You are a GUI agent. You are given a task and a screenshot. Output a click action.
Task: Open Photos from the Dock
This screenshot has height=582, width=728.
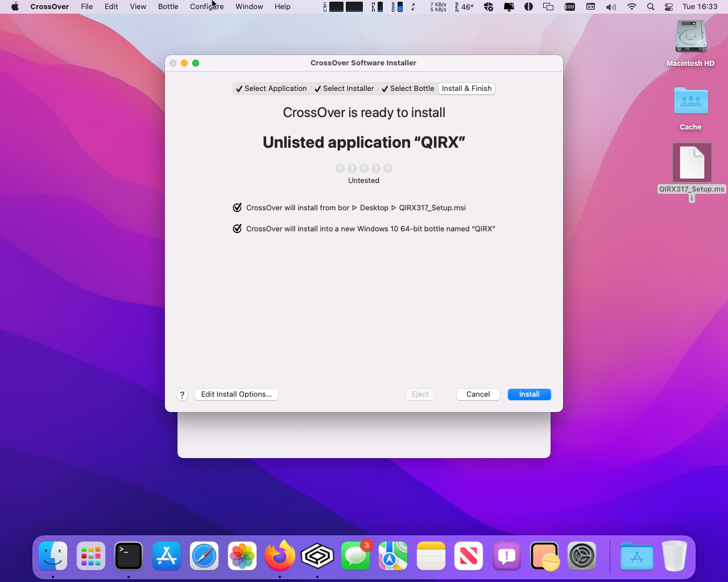(x=242, y=555)
